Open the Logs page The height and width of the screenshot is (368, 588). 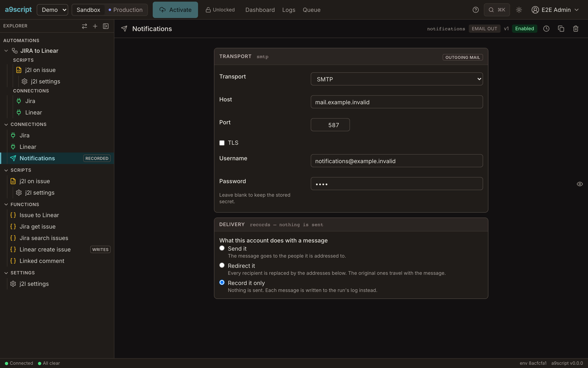click(x=289, y=10)
